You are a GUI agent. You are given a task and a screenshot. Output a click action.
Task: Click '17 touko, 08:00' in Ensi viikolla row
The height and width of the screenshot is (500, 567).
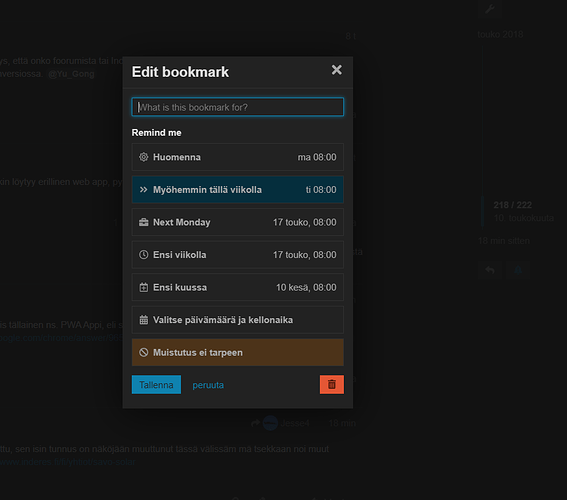[x=304, y=255]
